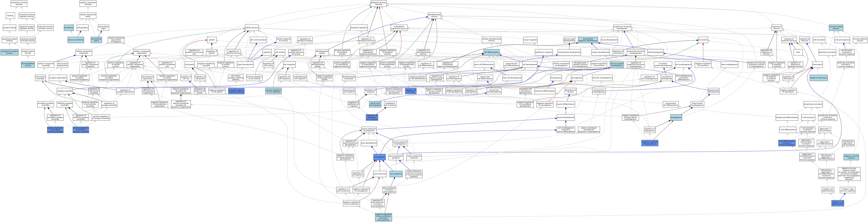Click the 'mononuclear cell differentiation' node

(x=671, y=104)
